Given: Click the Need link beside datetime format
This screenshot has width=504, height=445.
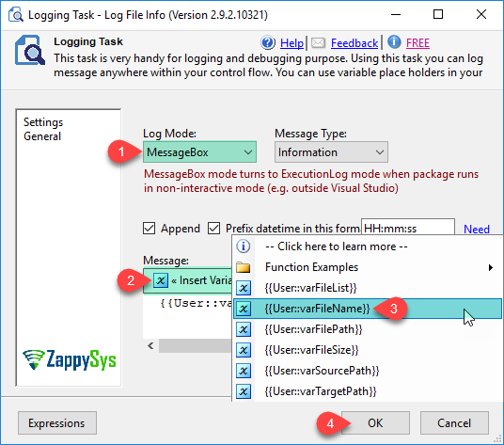Looking at the screenshot, I should tap(477, 230).
